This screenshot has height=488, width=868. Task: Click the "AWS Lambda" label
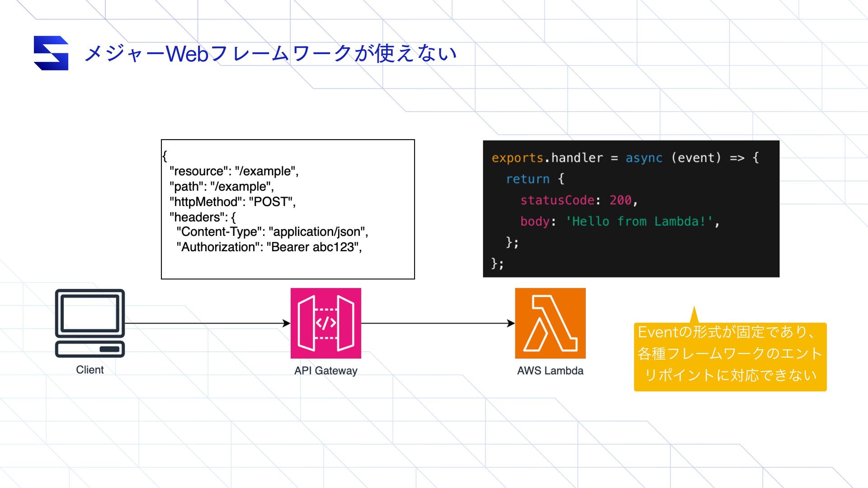pos(550,371)
